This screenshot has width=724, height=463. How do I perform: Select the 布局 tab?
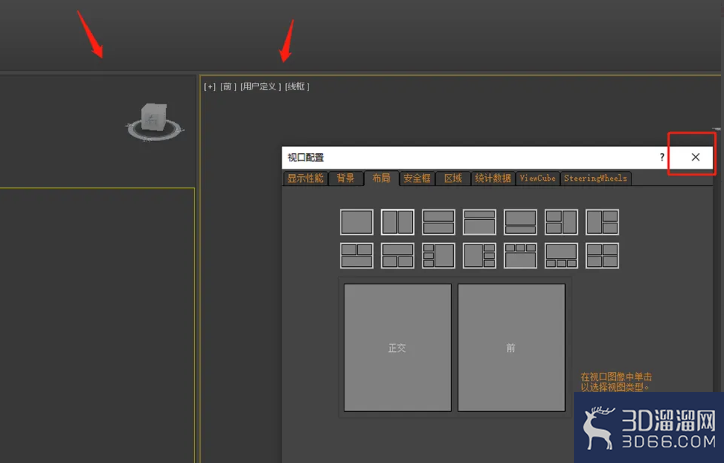click(x=381, y=178)
